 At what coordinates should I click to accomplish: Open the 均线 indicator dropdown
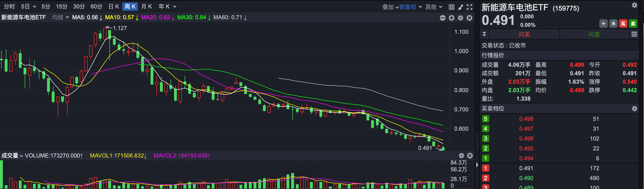coord(60,17)
